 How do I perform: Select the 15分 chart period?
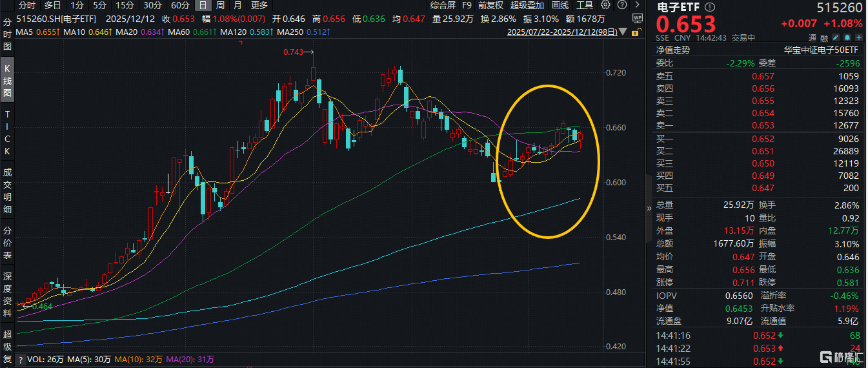(x=125, y=5)
